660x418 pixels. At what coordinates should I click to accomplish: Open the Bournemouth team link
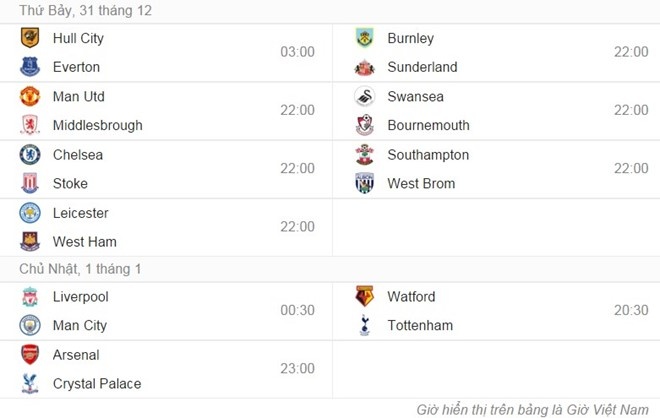(428, 126)
